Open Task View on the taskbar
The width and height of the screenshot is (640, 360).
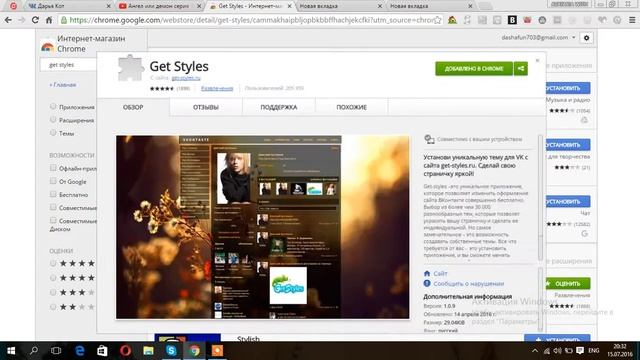pos(56,351)
